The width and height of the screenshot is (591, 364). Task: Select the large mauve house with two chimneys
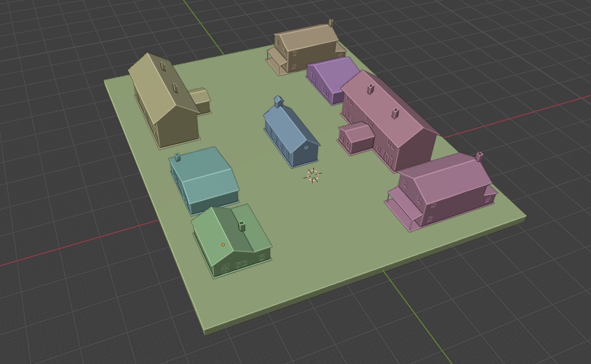coord(388,120)
